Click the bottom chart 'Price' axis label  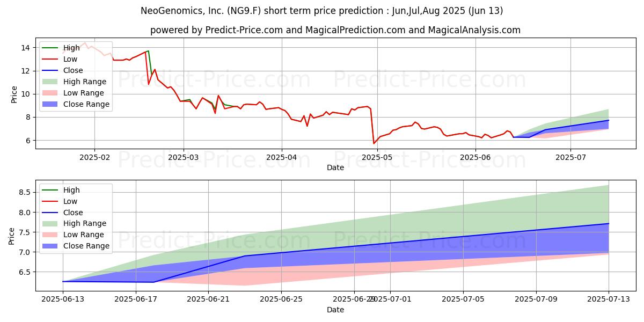pyautogui.click(x=13, y=236)
